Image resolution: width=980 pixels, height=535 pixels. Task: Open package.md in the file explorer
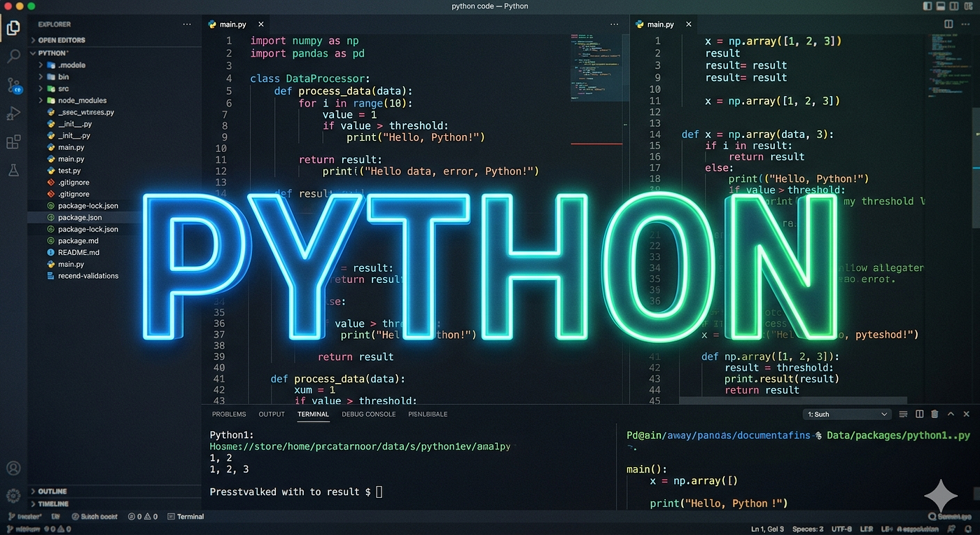pos(115,241)
